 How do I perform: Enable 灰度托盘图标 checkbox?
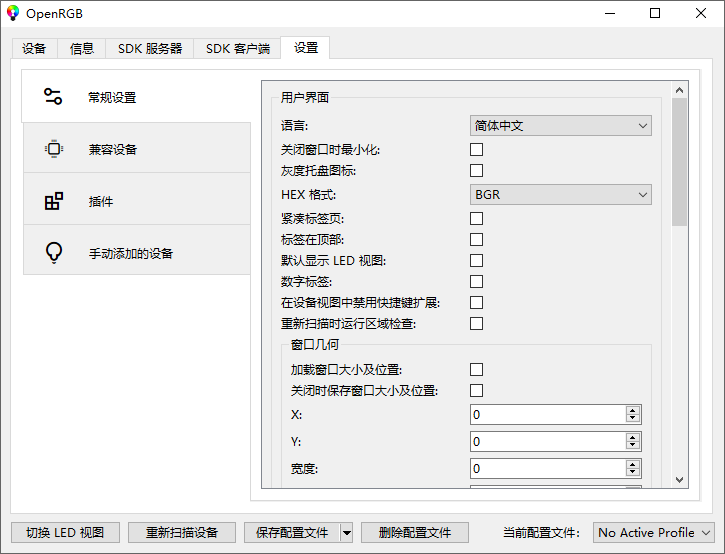tap(476, 171)
